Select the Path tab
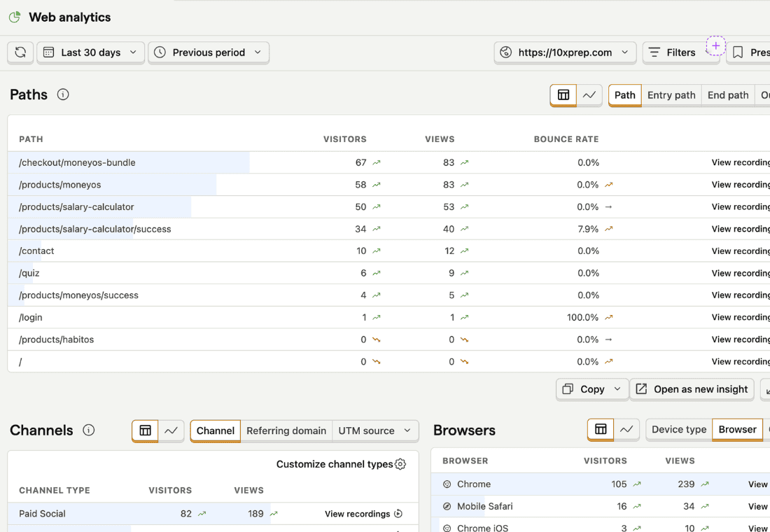The height and width of the screenshot is (532, 770). (624, 95)
